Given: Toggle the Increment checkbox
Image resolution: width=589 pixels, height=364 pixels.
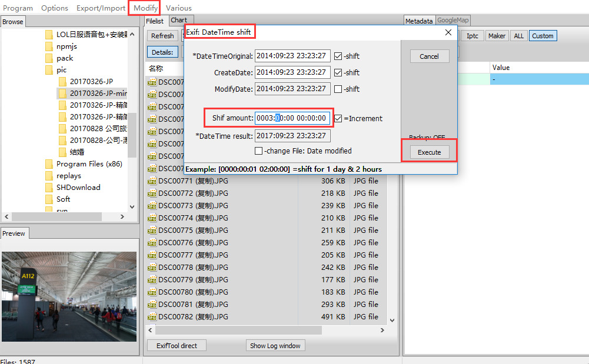Looking at the screenshot, I should [338, 119].
